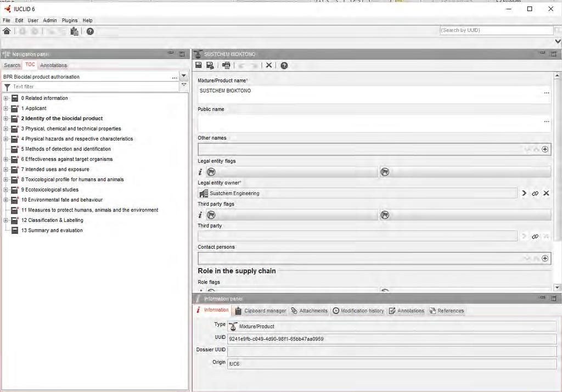Click the second Legal entity flags icon

click(385, 172)
